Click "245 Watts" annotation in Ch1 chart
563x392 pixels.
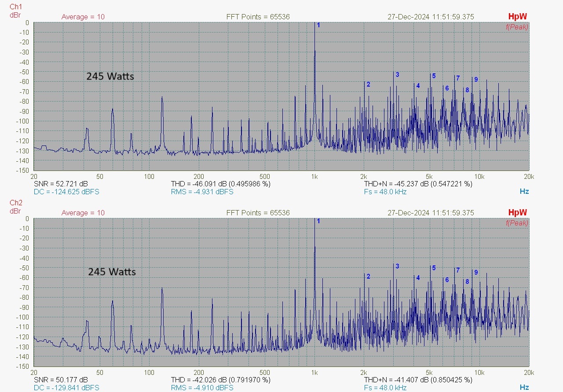pos(110,76)
